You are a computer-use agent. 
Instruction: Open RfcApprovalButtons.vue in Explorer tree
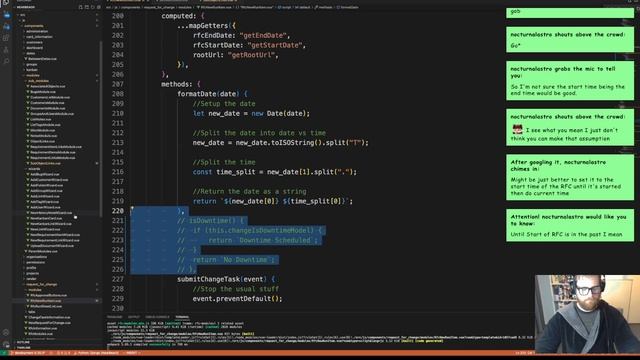coord(47,295)
